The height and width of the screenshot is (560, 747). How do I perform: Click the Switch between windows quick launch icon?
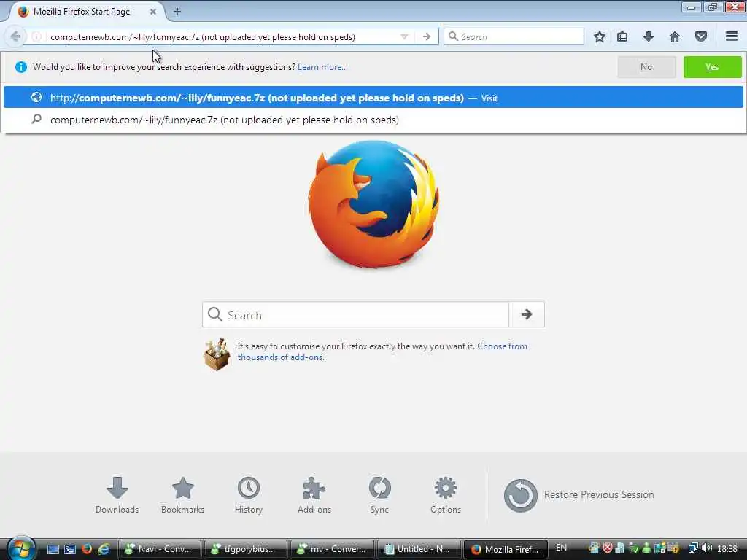(x=70, y=550)
